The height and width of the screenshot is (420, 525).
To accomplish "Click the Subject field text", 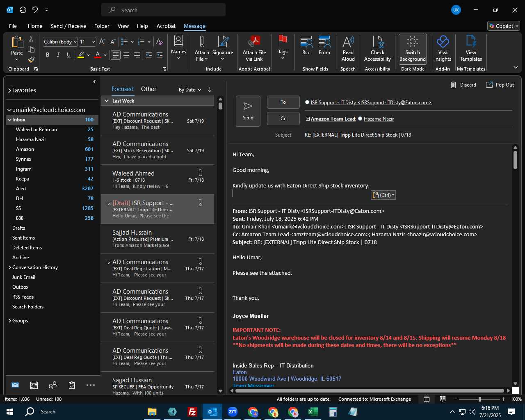I will point(358,135).
